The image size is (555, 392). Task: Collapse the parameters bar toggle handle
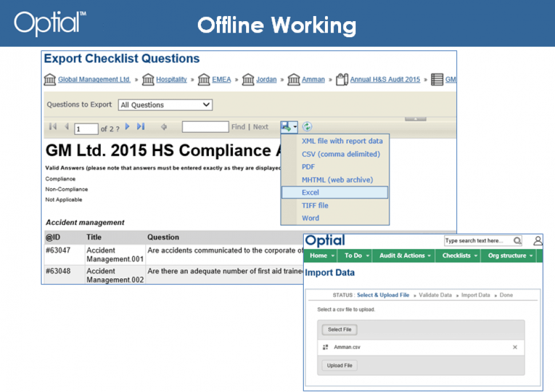click(415, 119)
